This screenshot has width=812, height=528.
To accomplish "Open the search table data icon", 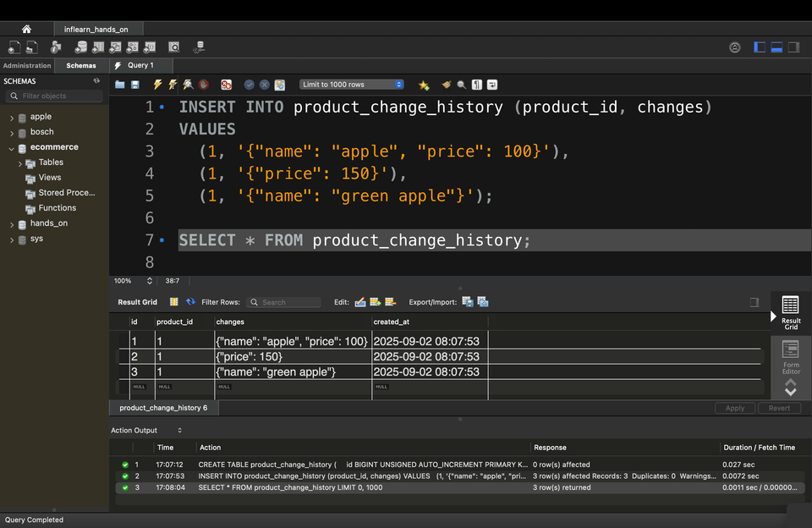I will pyautogui.click(x=174, y=47).
